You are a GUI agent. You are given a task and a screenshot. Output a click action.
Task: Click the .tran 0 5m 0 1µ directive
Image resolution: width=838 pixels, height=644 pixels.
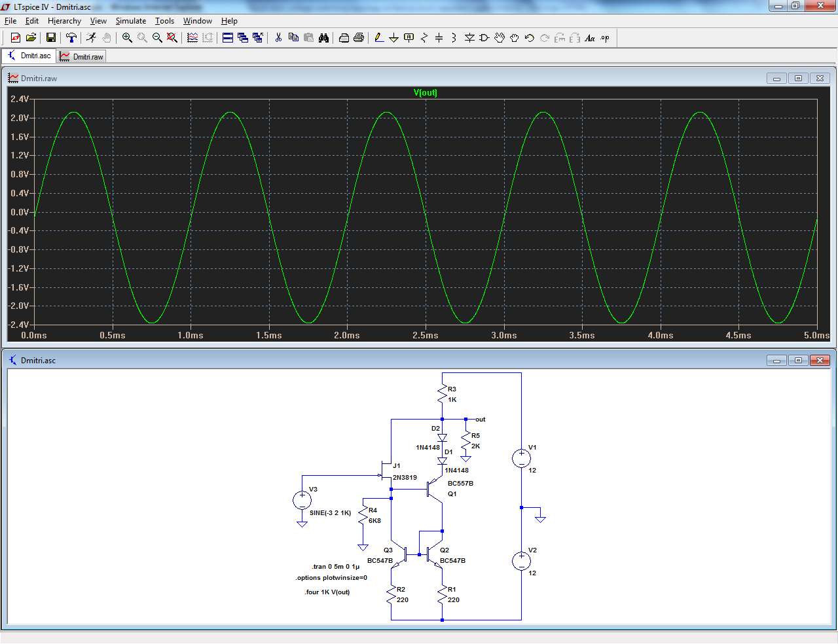tap(336, 567)
